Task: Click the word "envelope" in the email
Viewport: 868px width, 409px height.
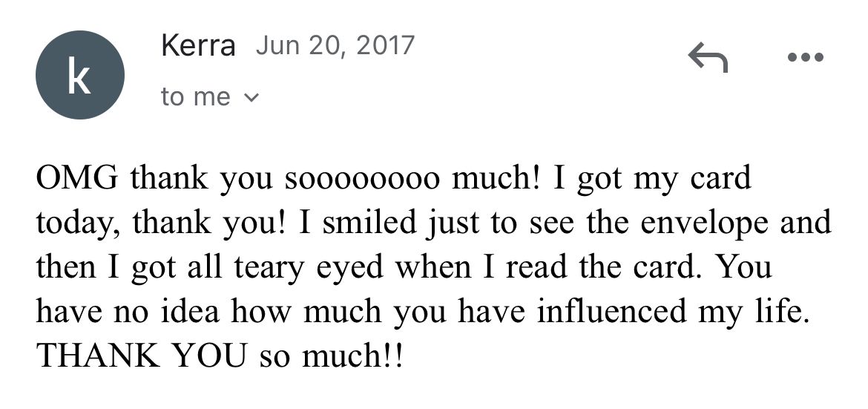Action: pyautogui.click(x=705, y=223)
